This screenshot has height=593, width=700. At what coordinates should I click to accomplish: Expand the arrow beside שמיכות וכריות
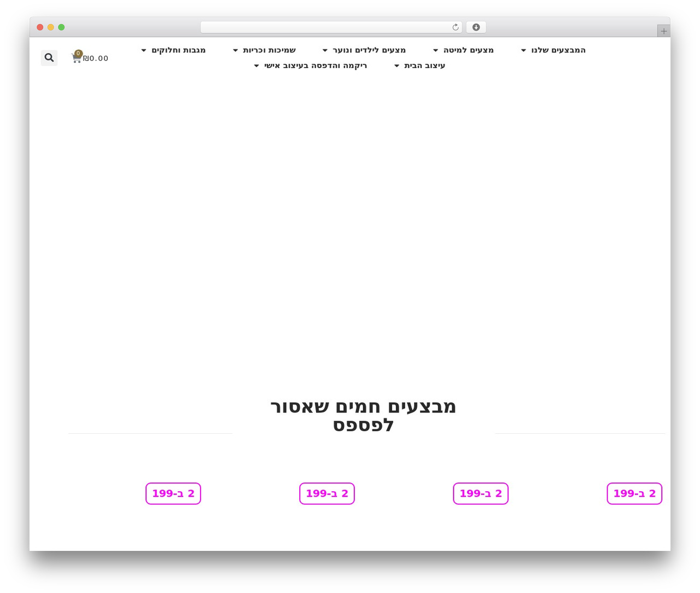pyautogui.click(x=235, y=50)
